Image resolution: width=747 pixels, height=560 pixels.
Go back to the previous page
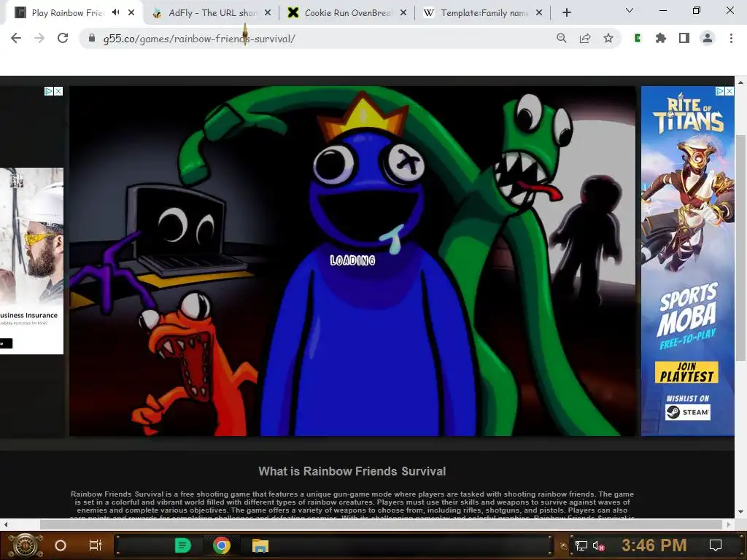[16, 38]
